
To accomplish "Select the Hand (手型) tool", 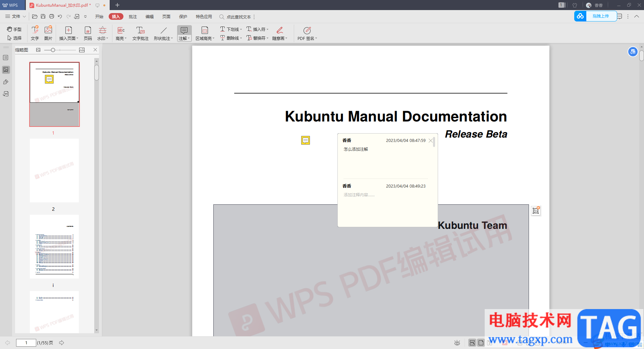I will [14, 29].
